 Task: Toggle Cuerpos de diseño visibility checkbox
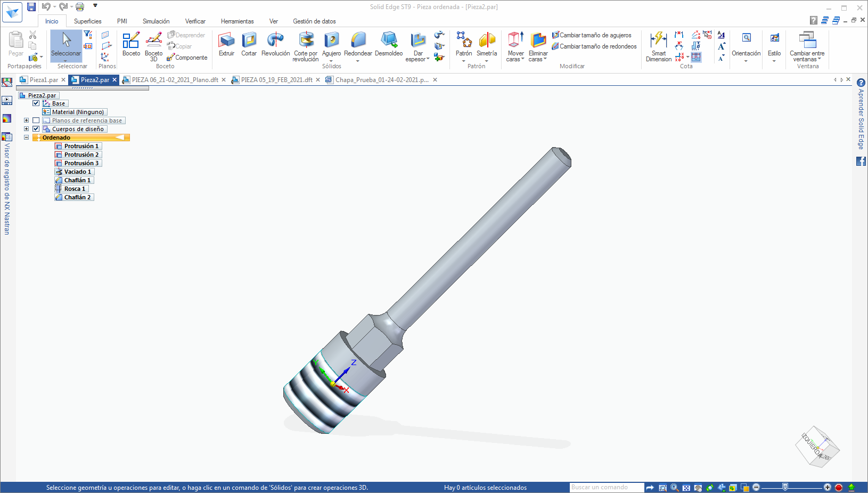(36, 129)
